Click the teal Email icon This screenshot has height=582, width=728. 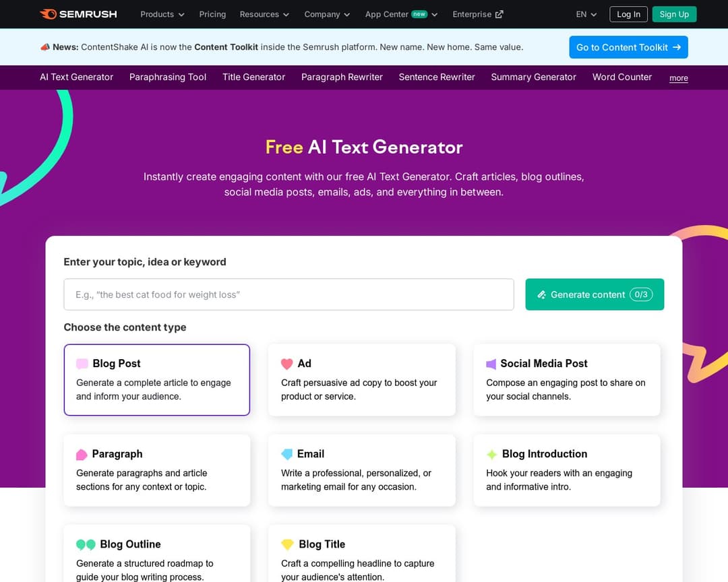point(287,453)
